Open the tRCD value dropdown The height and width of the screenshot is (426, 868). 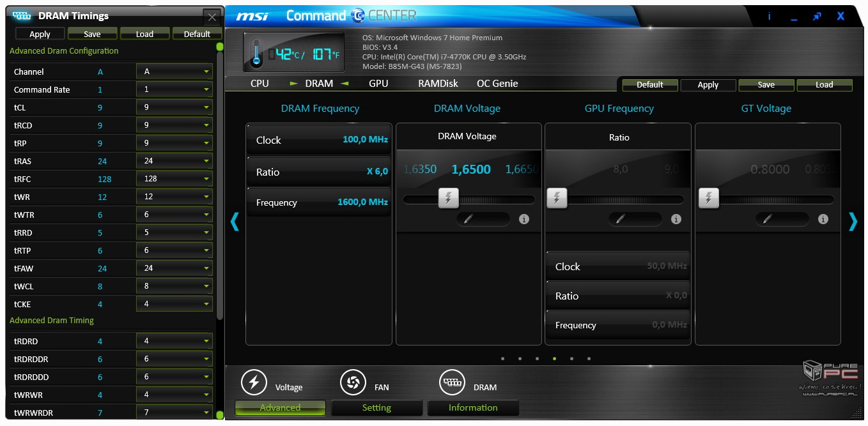coord(174,125)
